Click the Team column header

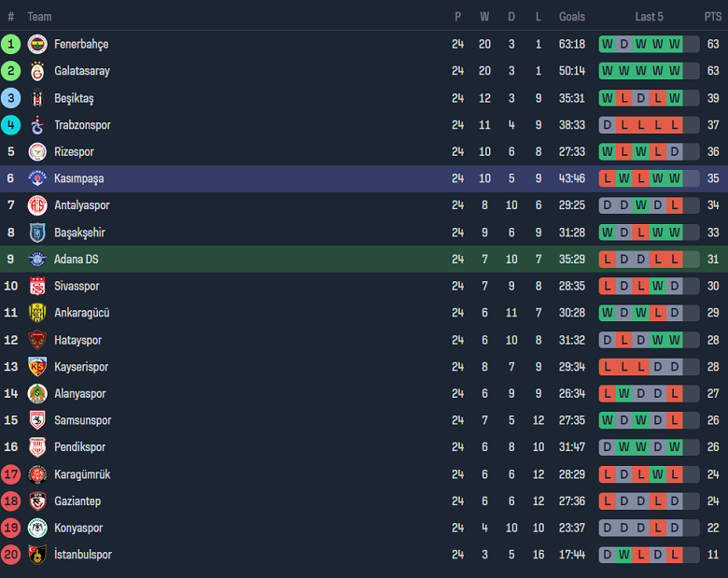point(39,17)
